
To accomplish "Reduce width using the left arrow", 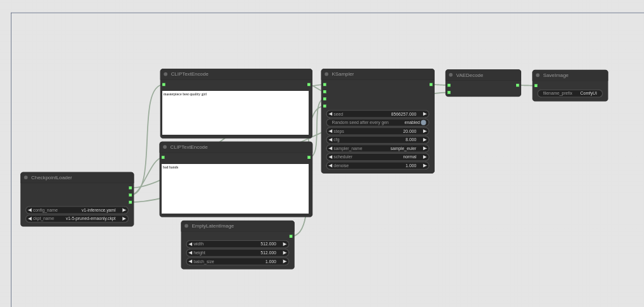I will tap(190, 244).
